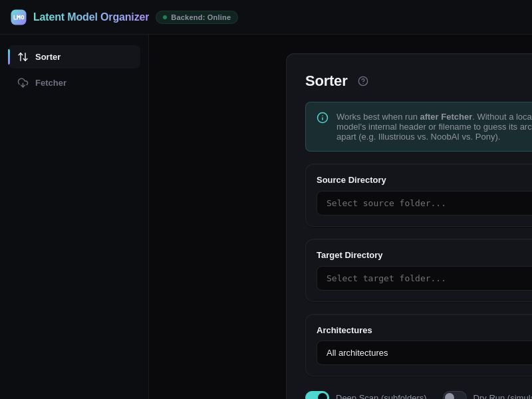Click the LMO app logo icon
Screen dimensions: 532x399
click(19, 17)
